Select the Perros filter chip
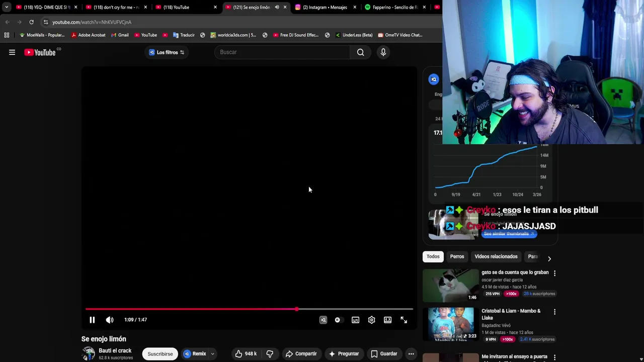This screenshot has width=644, height=362. (457, 256)
